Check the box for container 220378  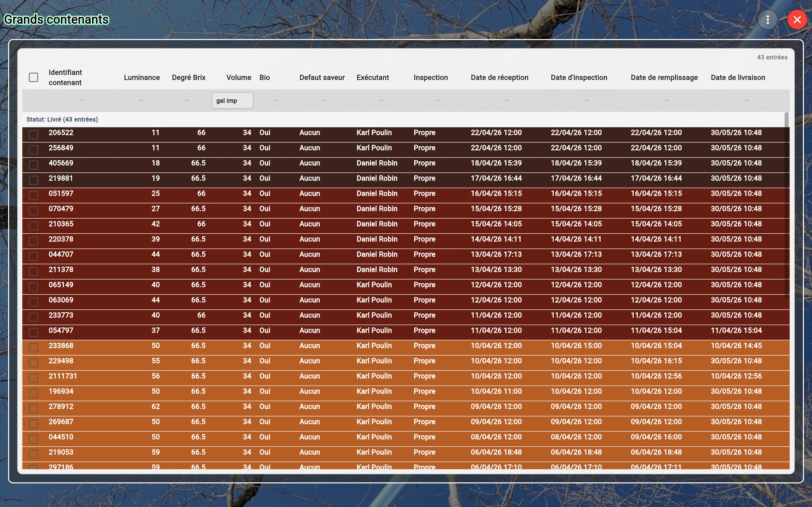[33, 241]
